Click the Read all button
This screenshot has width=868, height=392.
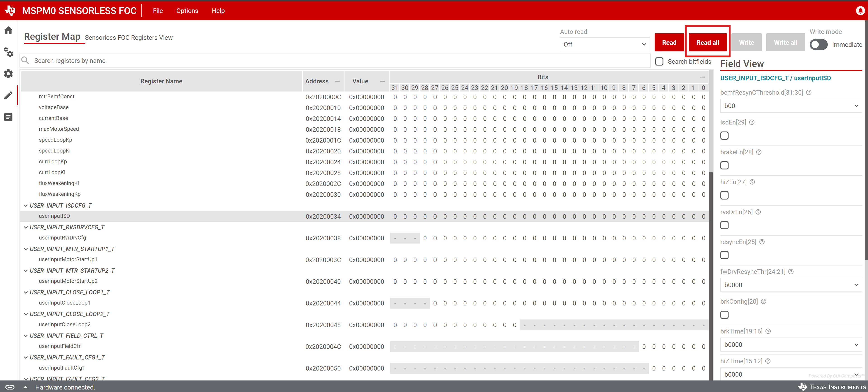tap(707, 42)
